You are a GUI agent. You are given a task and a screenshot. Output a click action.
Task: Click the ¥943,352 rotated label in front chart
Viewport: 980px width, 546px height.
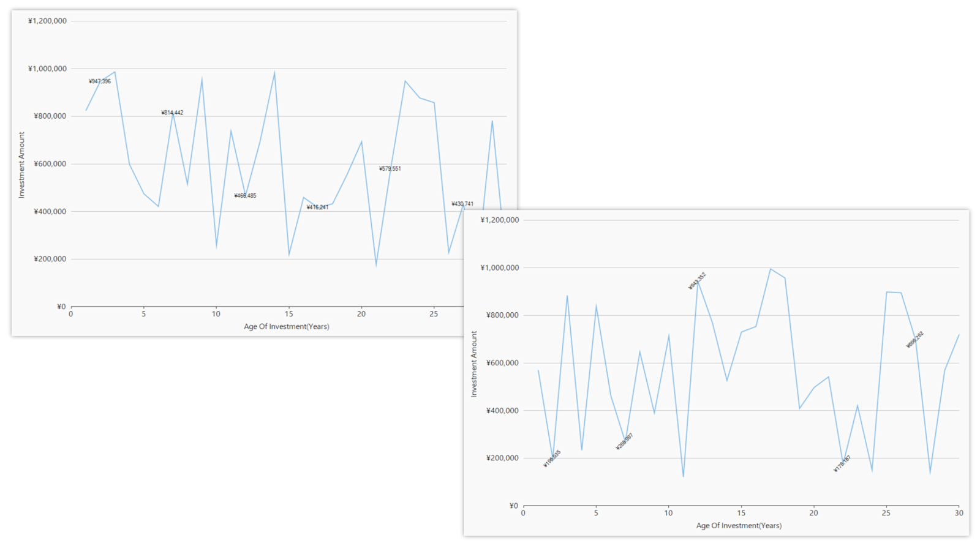coord(697,281)
